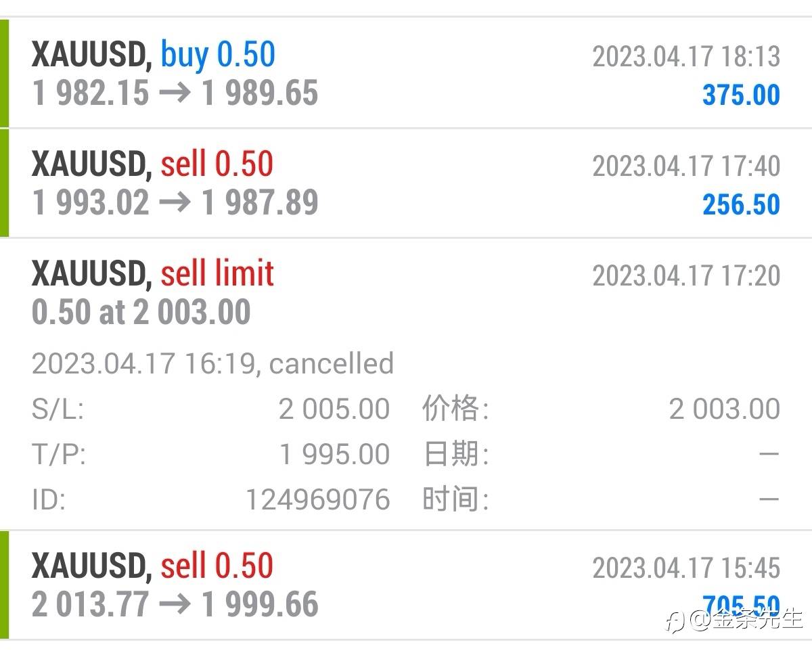Select order ID 124969076

[317, 500]
